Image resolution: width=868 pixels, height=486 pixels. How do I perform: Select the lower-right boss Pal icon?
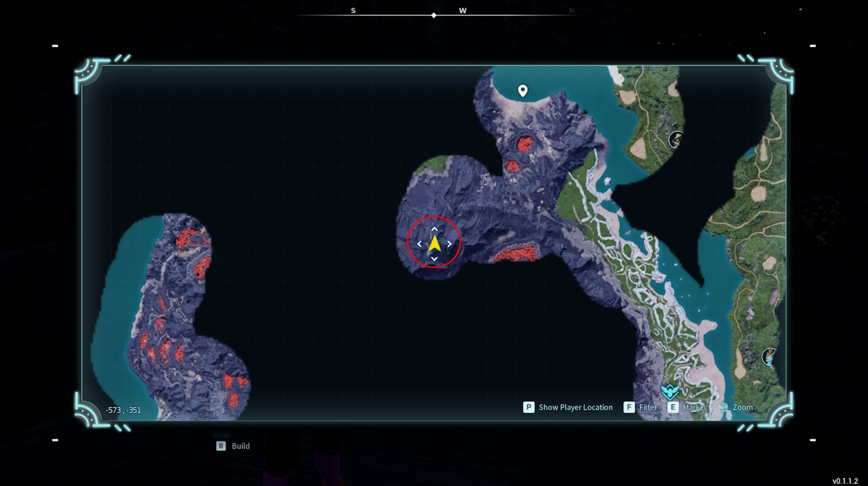click(769, 357)
